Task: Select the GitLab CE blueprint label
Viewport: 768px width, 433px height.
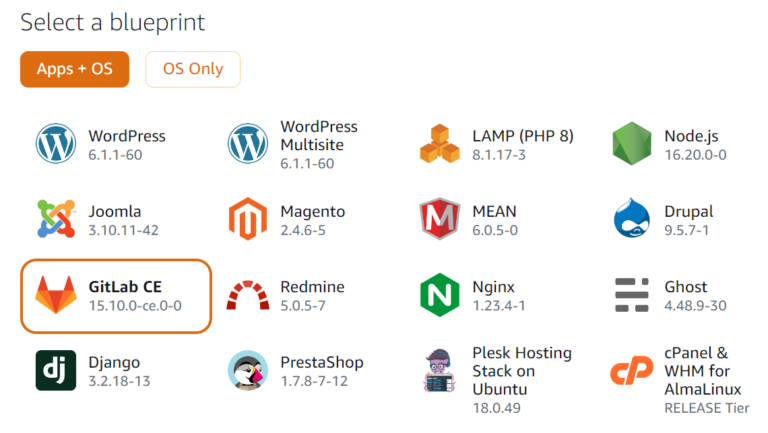Action: click(125, 287)
